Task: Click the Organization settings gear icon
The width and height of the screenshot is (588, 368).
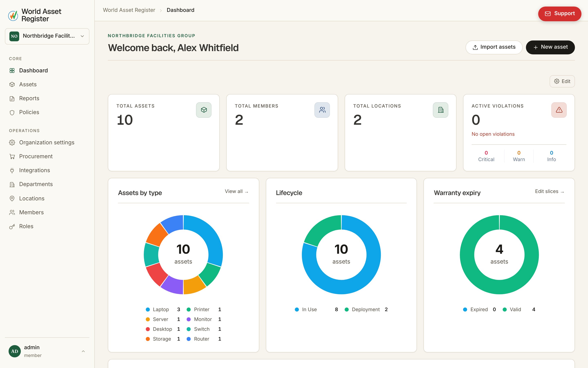Action: (x=12, y=142)
